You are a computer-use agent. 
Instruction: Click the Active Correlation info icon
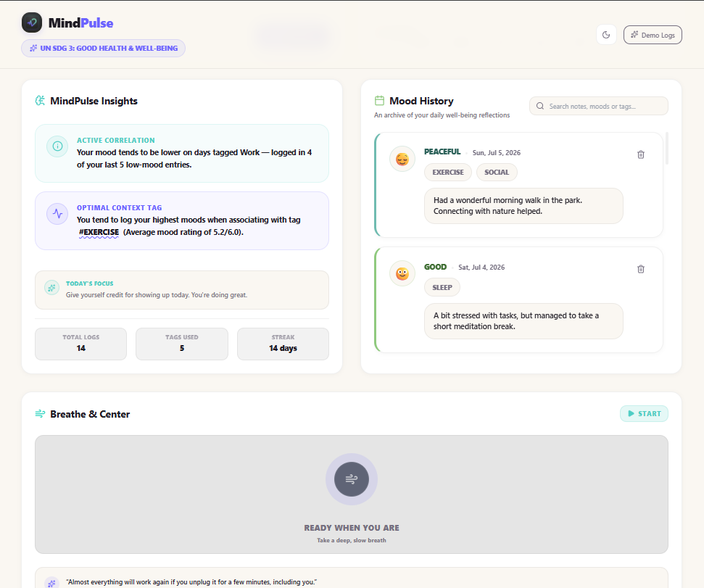click(57, 146)
